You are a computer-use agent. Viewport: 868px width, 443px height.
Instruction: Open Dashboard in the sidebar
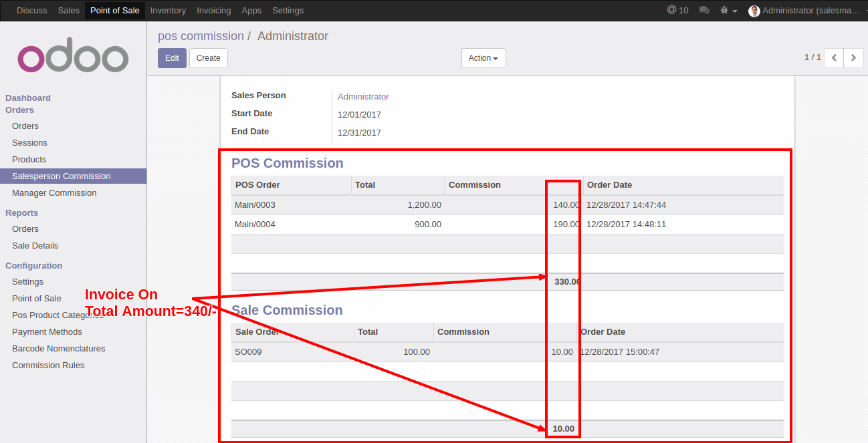click(x=28, y=98)
